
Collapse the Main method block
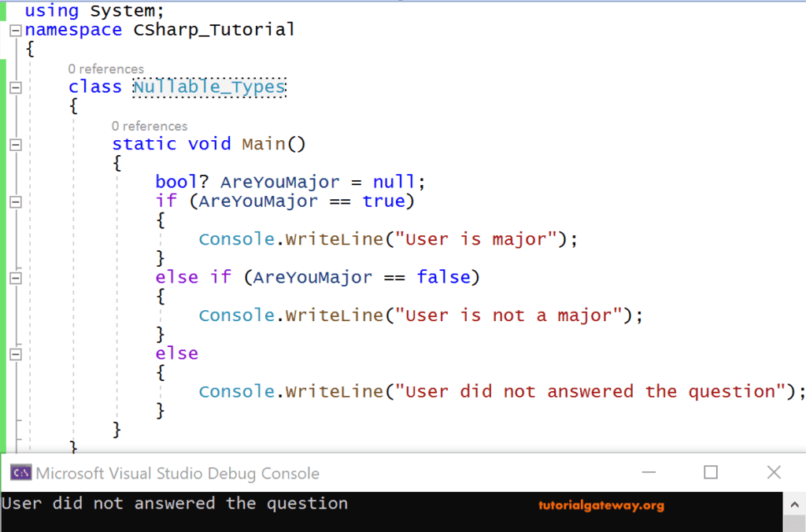pyautogui.click(x=14, y=144)
